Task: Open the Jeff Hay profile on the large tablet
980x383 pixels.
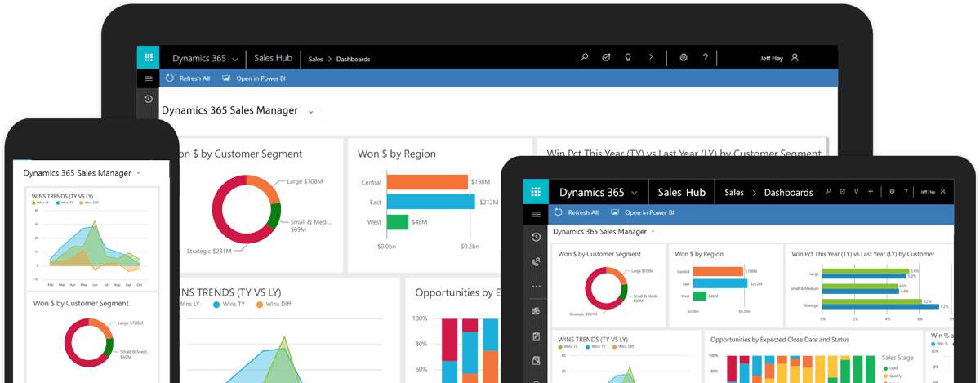Action: [779, 58]
